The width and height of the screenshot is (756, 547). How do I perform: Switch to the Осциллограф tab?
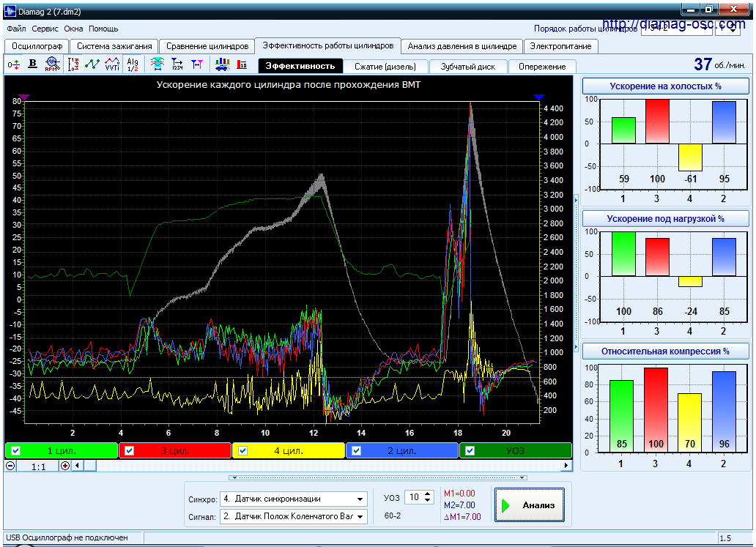(x=37, y=46)
